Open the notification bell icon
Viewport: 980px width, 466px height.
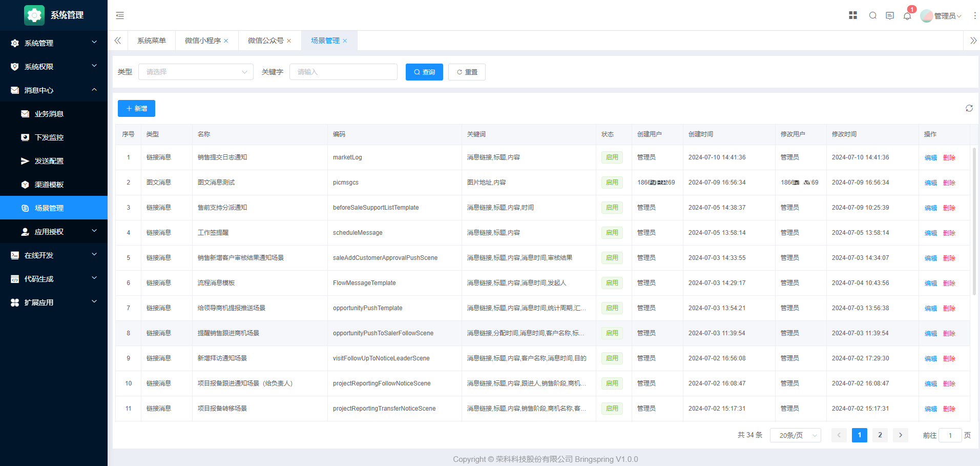click(907, 16)
